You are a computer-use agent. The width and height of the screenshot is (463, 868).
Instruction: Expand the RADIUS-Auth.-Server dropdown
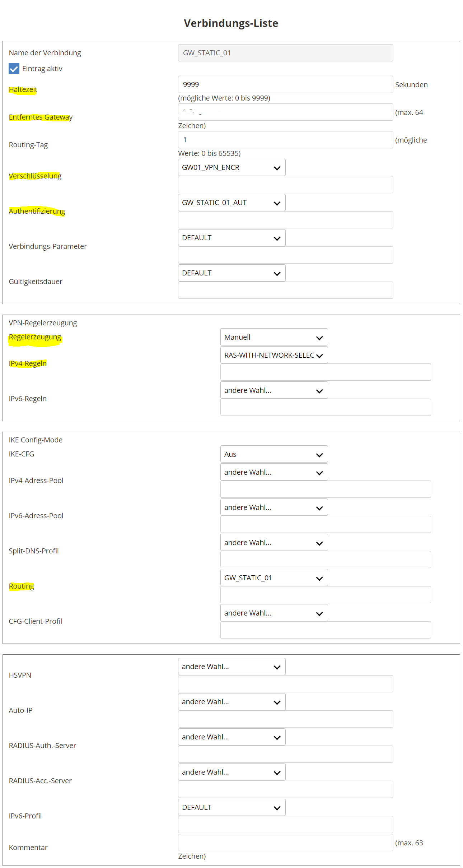point(231,737)
